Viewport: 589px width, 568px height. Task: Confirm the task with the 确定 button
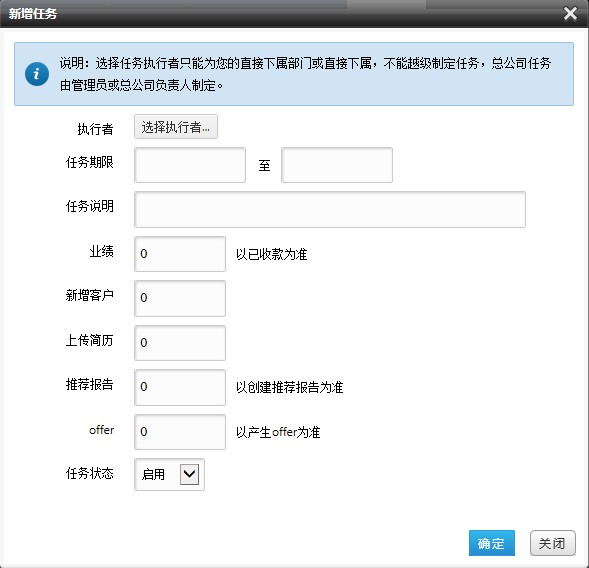click(492, 543)
